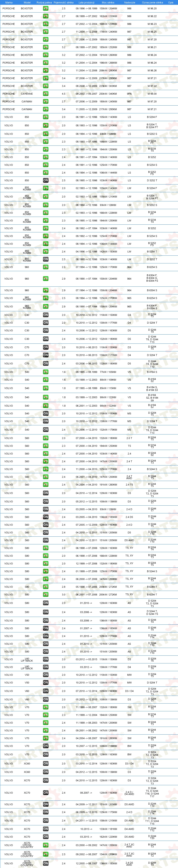Click diesel ON icon in XC70 08.2007 -> row
178x868 pixels.
pyautogui.click(x=46, y=793)
